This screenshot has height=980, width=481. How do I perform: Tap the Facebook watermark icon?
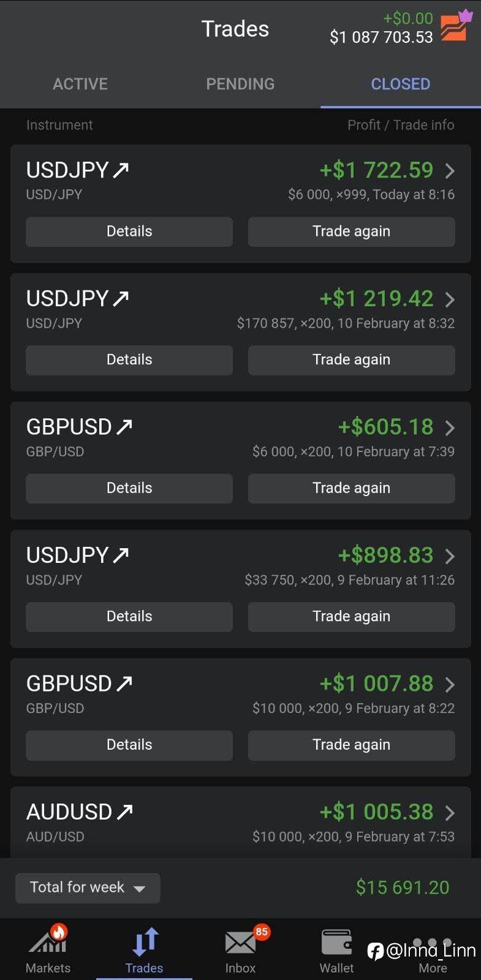coord(375,951)
